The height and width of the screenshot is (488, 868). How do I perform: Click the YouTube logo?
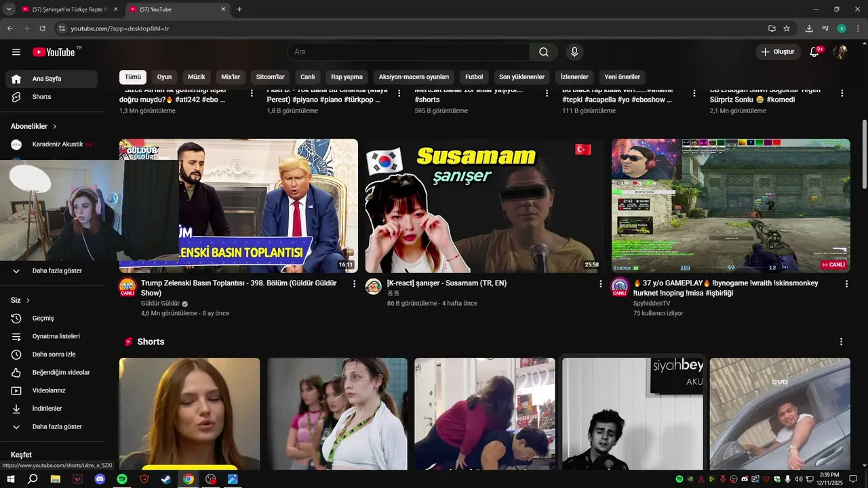coord(54,52)
